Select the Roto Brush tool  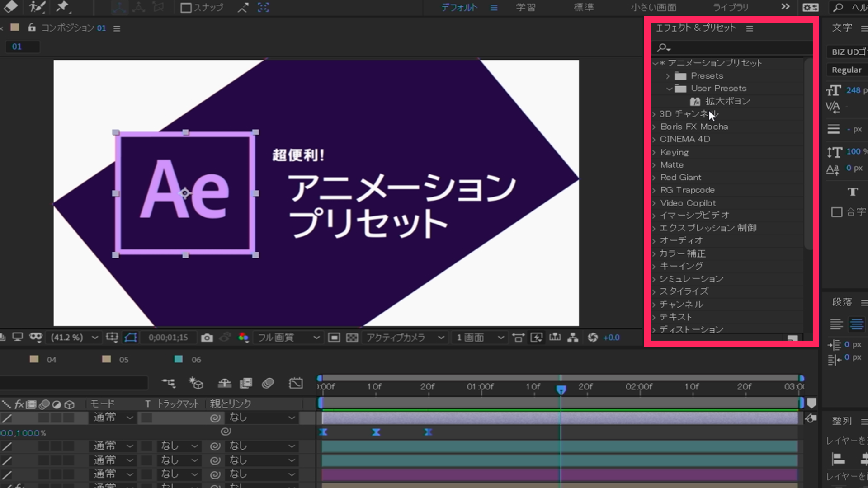pyautogui.click(x=37, y=7)
